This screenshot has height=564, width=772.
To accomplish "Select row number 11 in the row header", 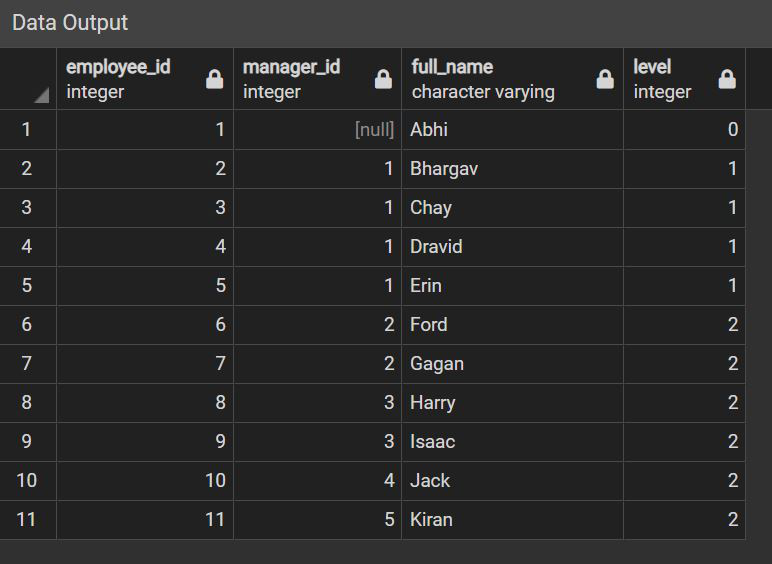I will tap(27, 519).
